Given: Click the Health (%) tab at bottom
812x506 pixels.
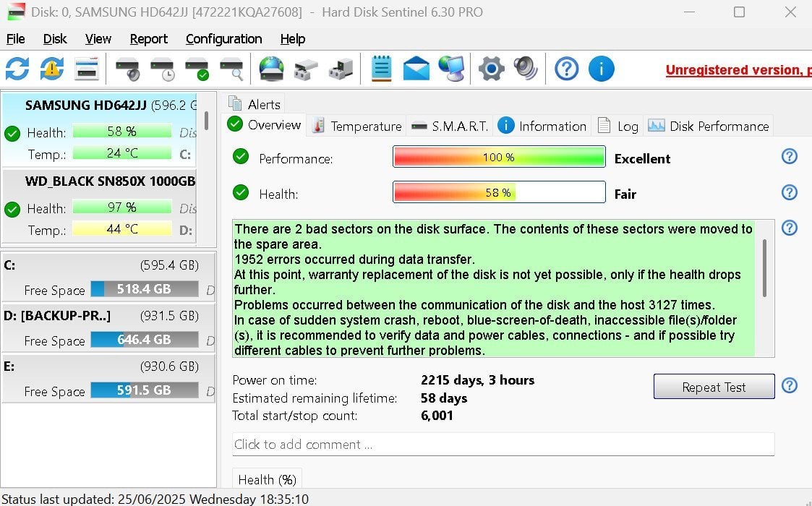Looking at the screenshot, I should (x=267, y=479).
